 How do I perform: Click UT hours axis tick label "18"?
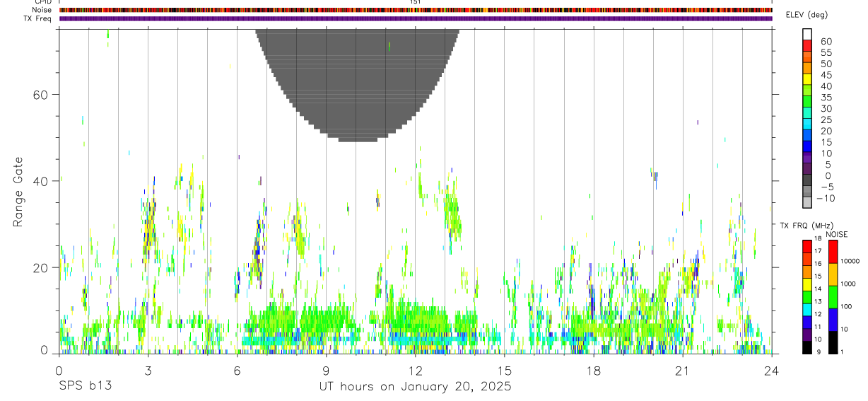593,371
